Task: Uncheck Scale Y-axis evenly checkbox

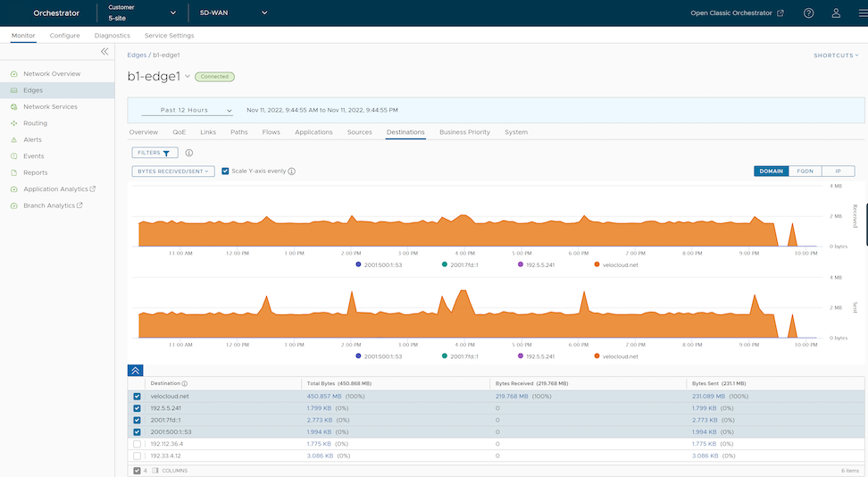Action: pyautogui.click(x=226, y=172)
